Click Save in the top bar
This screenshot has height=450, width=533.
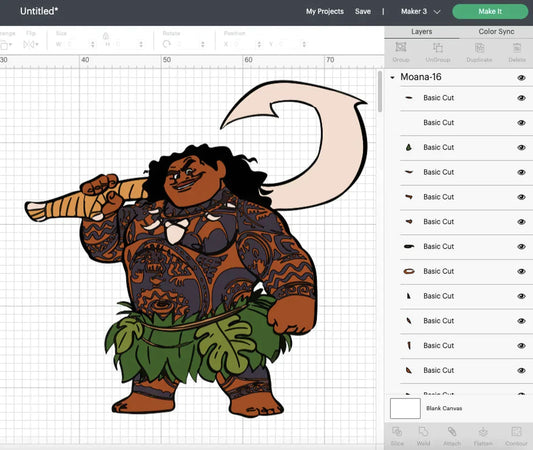tap(363, 12)
